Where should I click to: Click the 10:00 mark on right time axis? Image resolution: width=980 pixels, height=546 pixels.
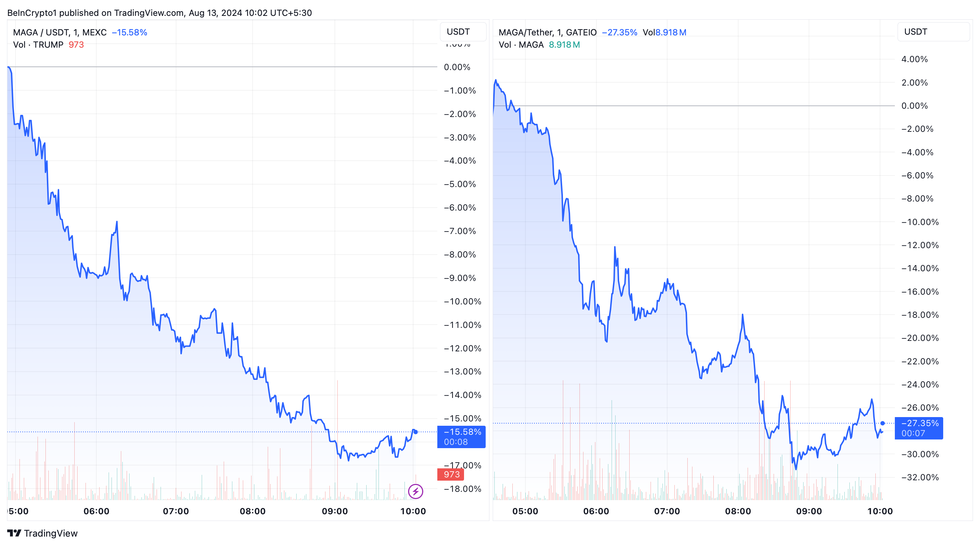point(880,511)
